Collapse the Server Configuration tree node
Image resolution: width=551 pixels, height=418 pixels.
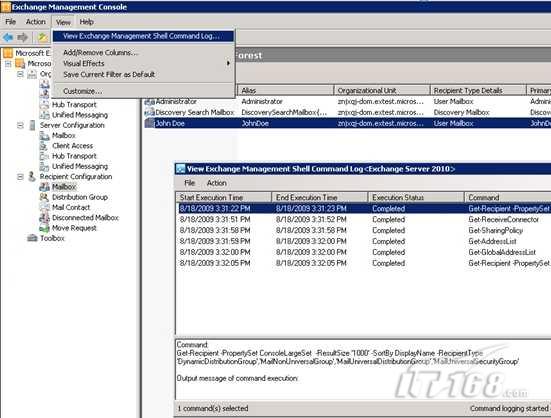[20, 125]
